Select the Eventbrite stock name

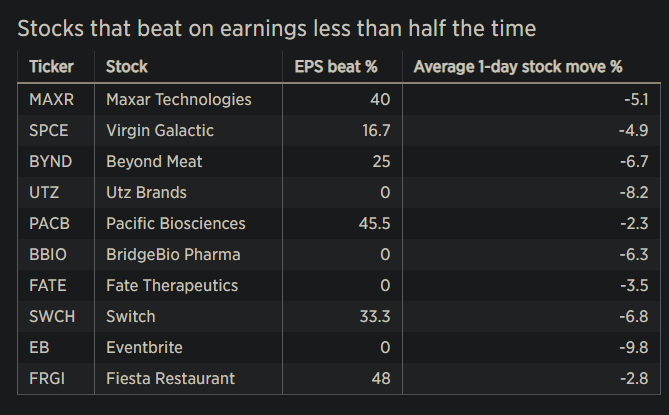(146, 347)
